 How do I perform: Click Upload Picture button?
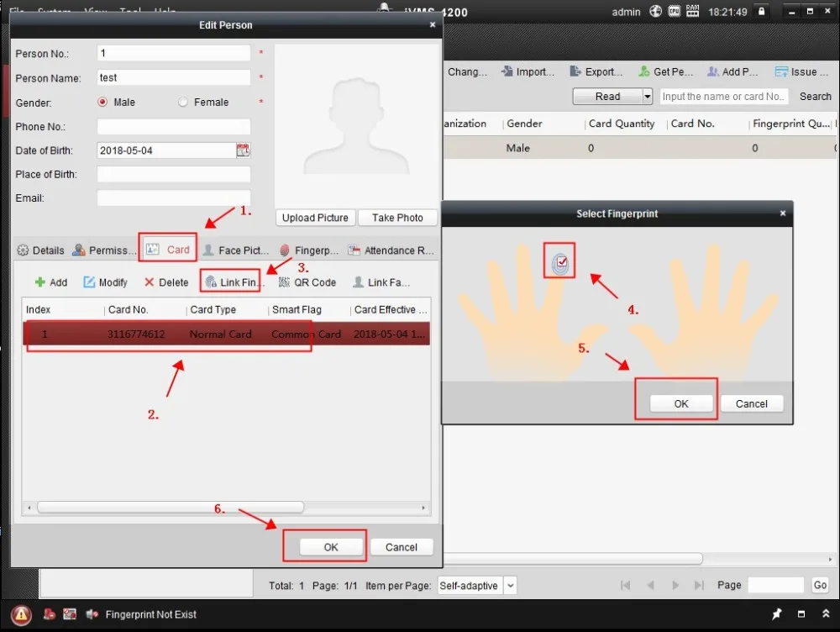pyautogui.click(x=315, y=218)
